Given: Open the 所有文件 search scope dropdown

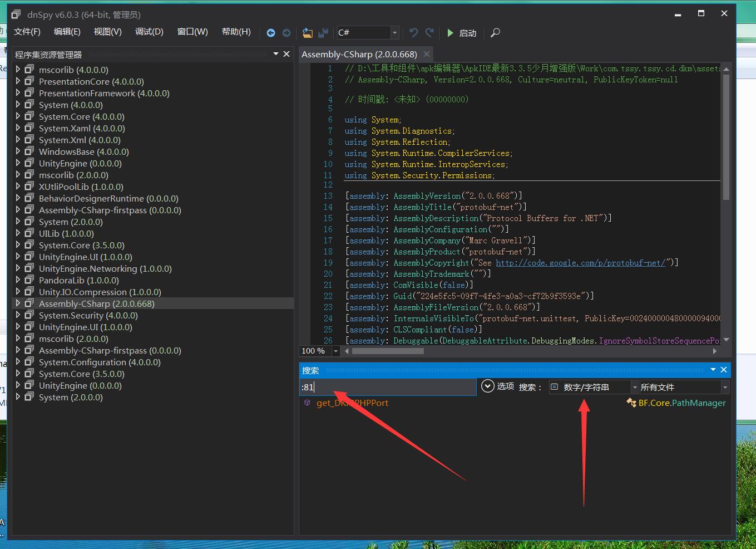Looking at the screenshot, I should pyautogui.click(x=725, y=387).
